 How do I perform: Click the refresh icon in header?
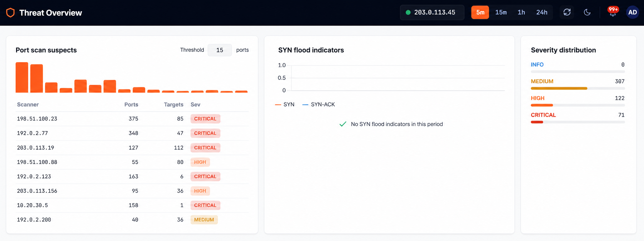(x=567, y=12)
